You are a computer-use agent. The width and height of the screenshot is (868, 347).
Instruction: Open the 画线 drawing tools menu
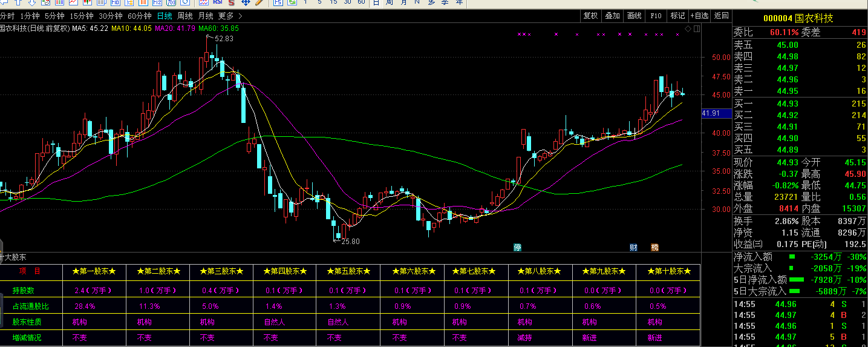pos(635,16)
